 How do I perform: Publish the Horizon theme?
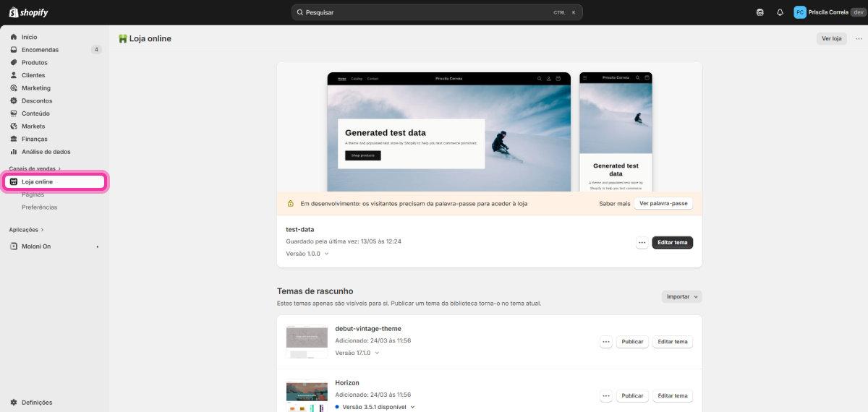632,396
